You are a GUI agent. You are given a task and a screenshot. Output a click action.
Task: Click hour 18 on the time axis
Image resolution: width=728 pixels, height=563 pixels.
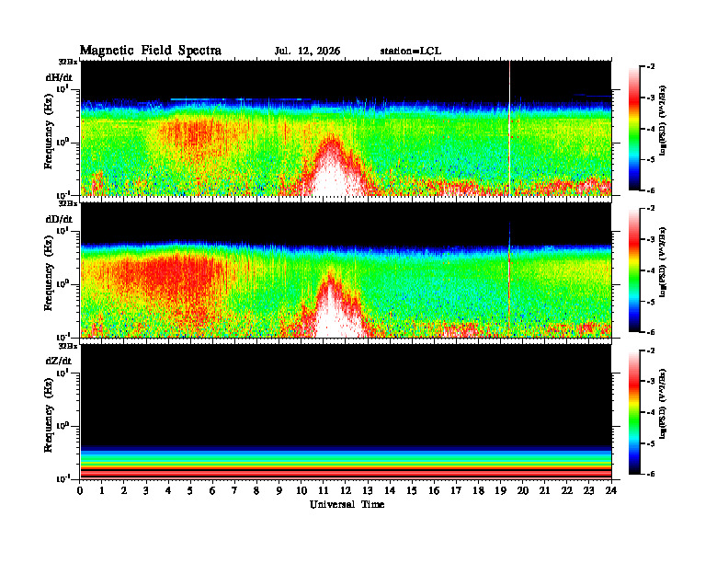[x=479, y=490]
